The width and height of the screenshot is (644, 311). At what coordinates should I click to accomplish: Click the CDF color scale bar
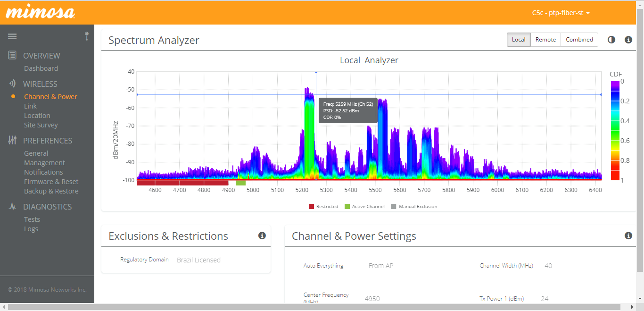pyautogui.click(x=615, y=130)
